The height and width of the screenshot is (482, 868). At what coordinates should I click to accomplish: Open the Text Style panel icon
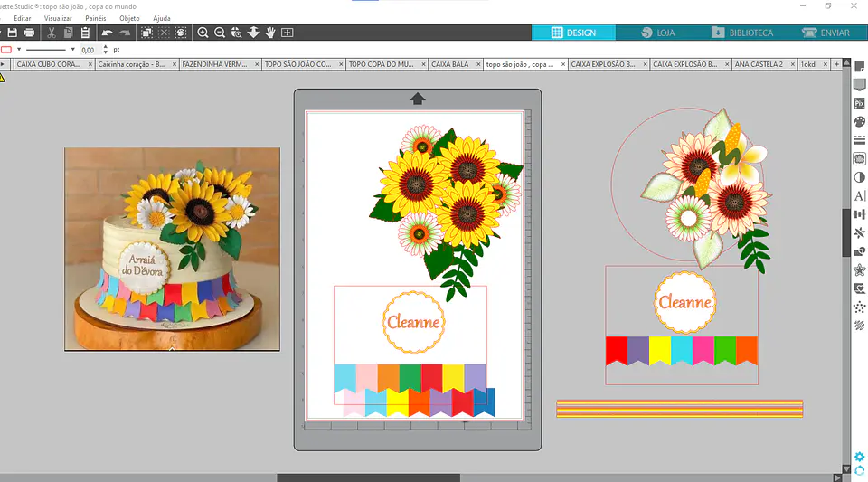point(859,196)
